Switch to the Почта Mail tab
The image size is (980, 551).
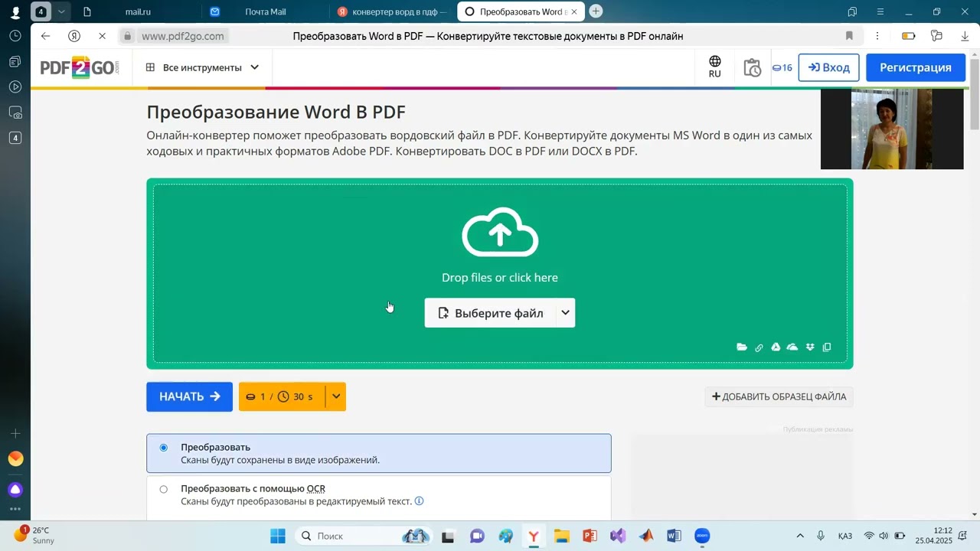(x=265, y=11)
